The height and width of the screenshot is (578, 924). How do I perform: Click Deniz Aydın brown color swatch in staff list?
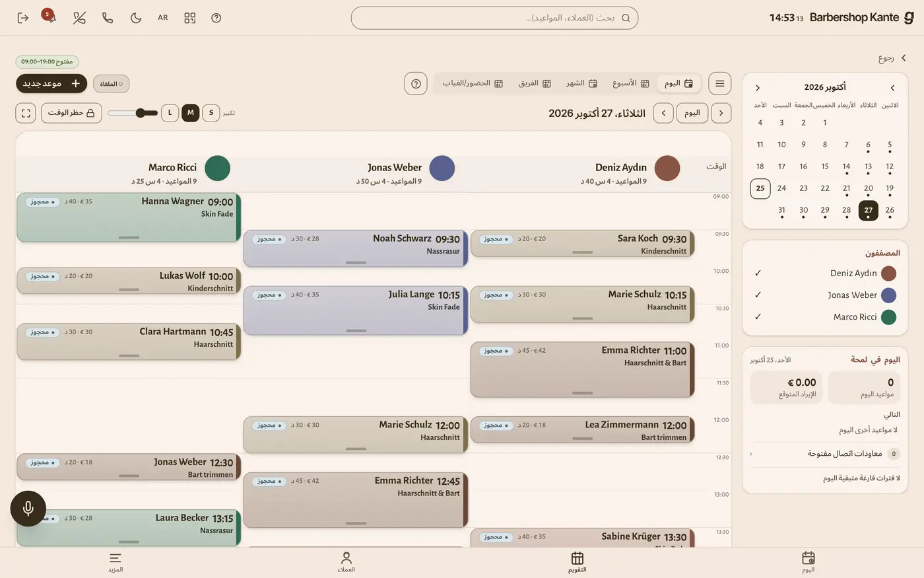[889, 273]
